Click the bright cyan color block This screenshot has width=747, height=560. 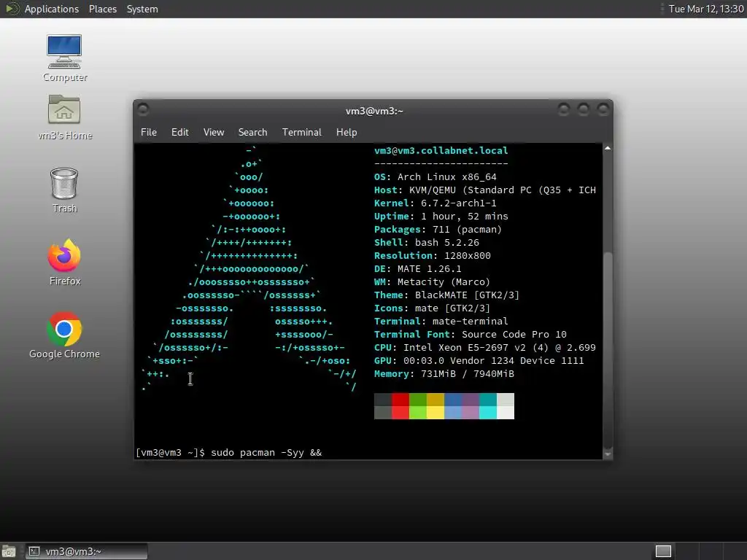[488, 413]
